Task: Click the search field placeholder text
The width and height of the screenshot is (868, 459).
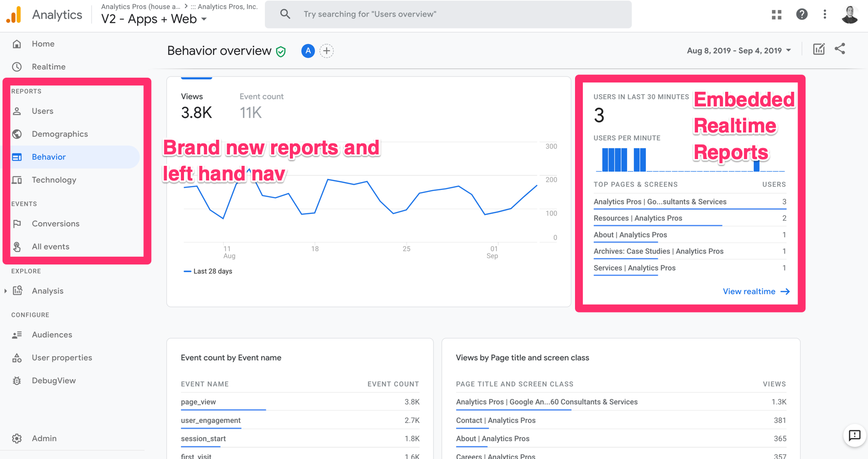Action: (x=370, y=14)
